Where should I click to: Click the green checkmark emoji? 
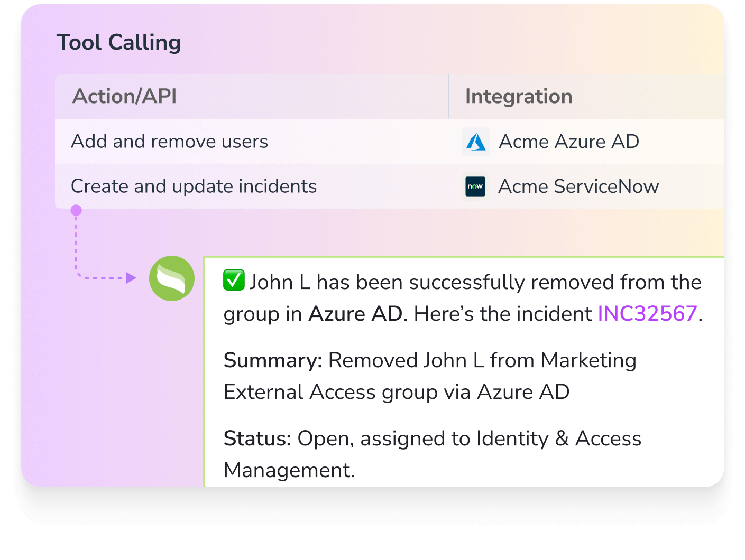pyautogui.click(x=234, y=281)
